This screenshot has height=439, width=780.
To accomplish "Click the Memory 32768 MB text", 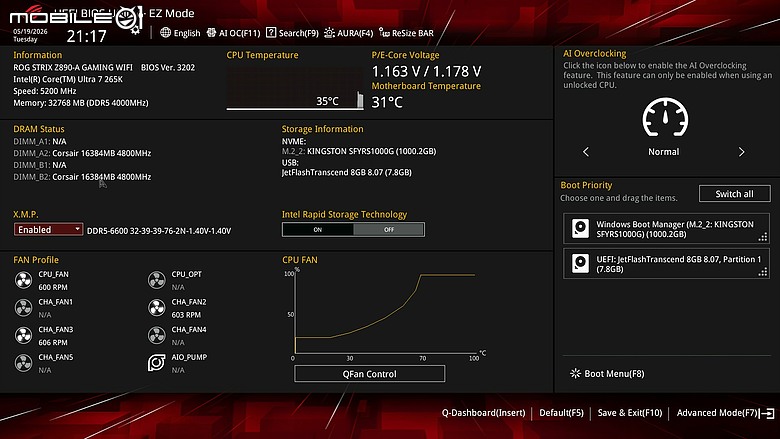I will [x=81, y=103].
